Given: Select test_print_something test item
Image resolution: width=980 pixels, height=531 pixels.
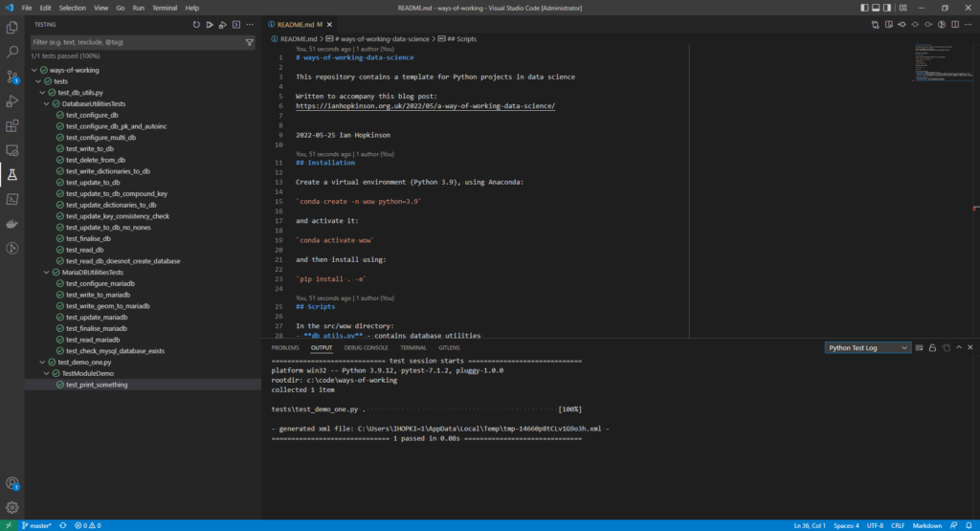Looking at the screenshot, I should point(97,385).
